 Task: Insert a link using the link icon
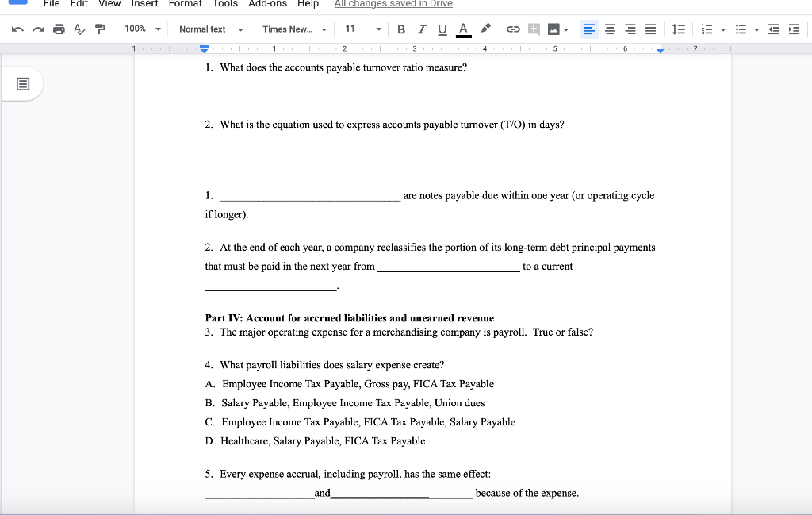(x=515, y=29)
